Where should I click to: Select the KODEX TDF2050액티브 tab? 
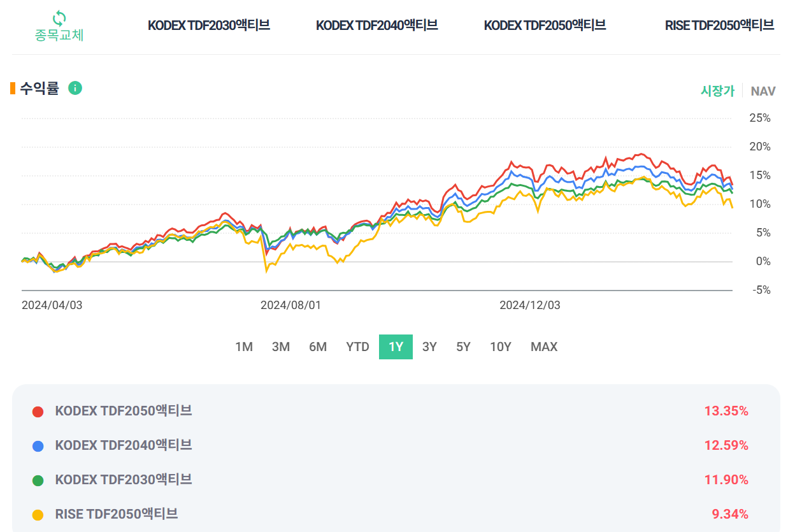coord(545,24)
